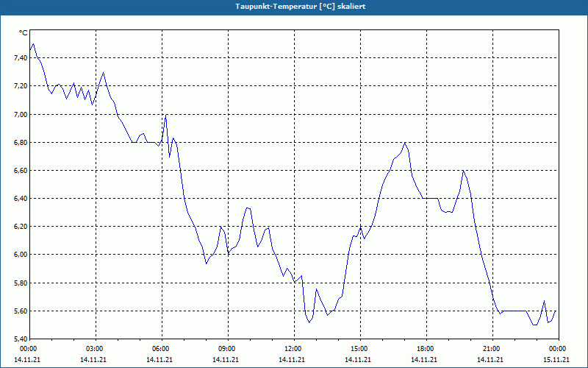Screen dimensions: 588x368
Task: Click the 7,20 y-axis value
Action: tap(21, 86)
